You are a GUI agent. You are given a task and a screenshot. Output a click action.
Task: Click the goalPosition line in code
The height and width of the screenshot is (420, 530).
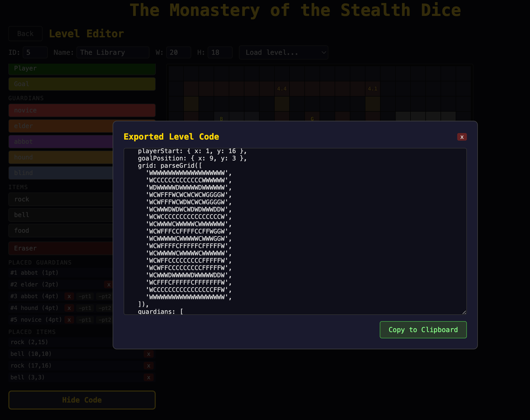coord(192,158)
